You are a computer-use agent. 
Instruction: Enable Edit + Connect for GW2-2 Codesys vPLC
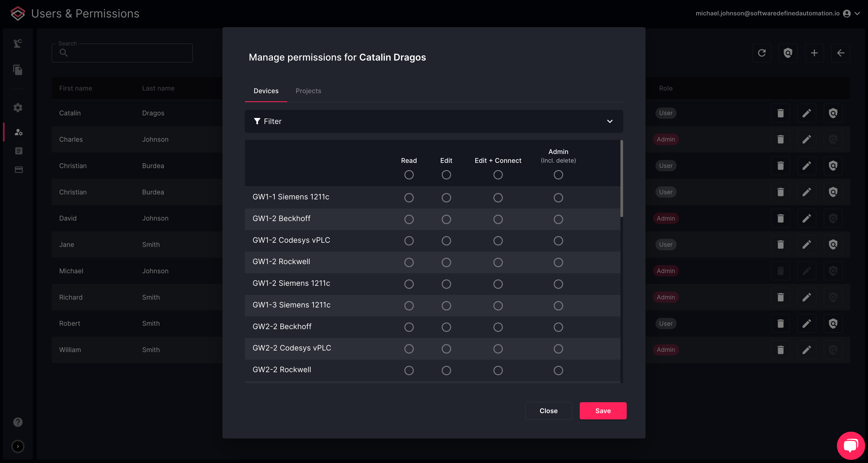coord(498,348)
